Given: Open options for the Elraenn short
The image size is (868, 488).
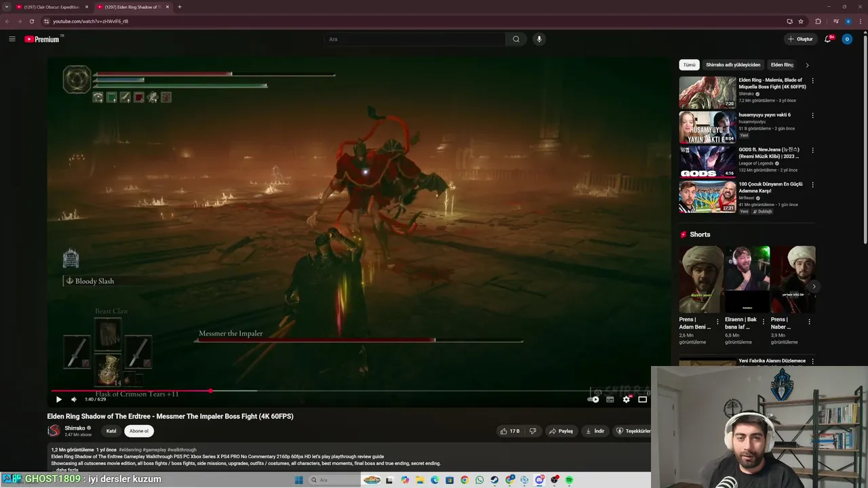Looking at the screenshot, I should click(764, 322).
